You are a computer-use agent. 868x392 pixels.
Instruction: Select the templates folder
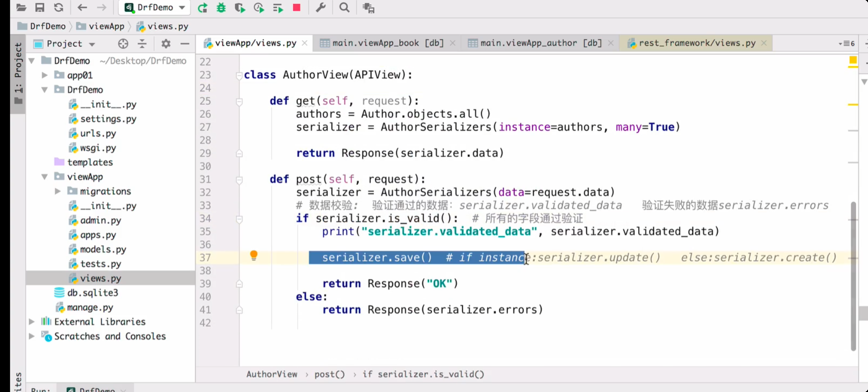(90, 162)
